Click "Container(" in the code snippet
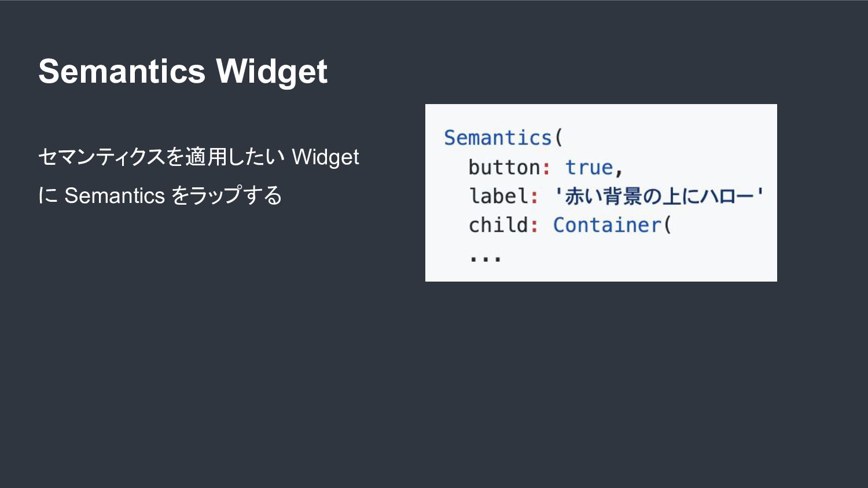The width and height of the screenshot is (868, 488). pos(612,225)
